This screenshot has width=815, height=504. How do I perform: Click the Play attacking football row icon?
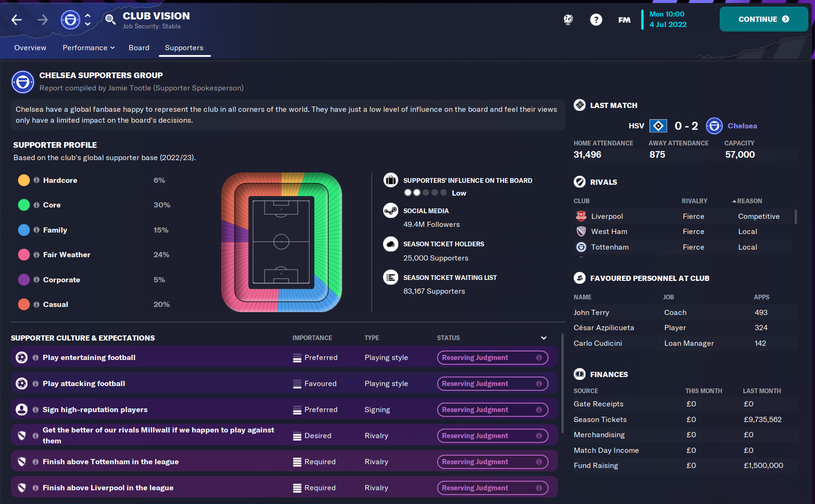pos(21,384)
